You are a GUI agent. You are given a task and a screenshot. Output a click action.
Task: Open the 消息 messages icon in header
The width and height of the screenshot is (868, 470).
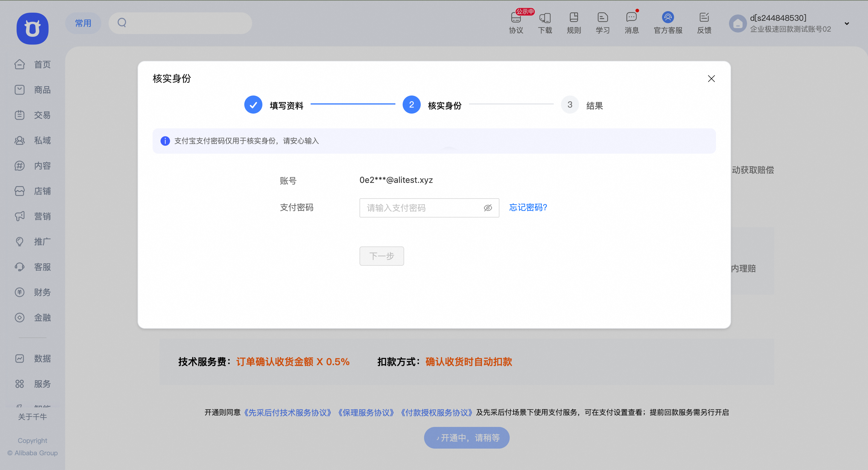[x=632, y=23]
